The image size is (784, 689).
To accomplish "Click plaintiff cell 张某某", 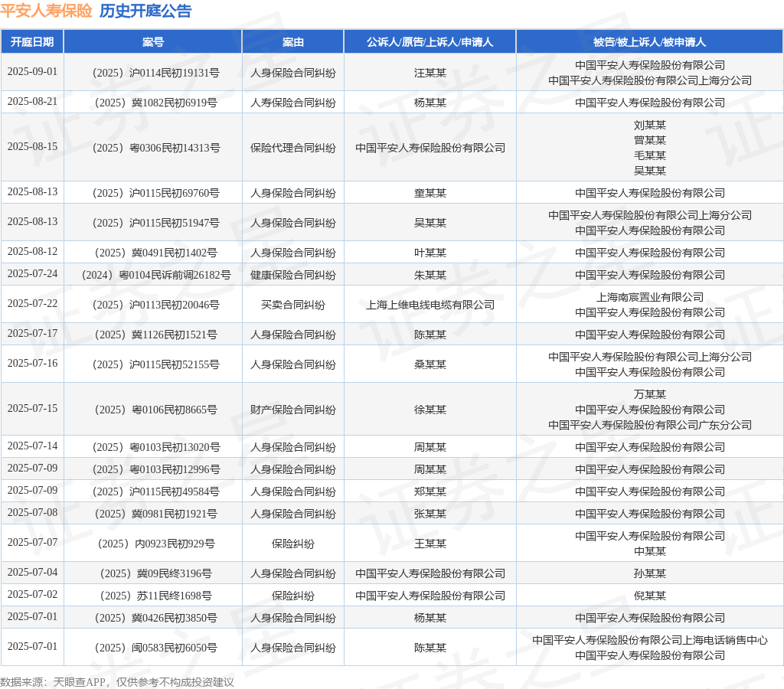I will click(x=430, y=514).
